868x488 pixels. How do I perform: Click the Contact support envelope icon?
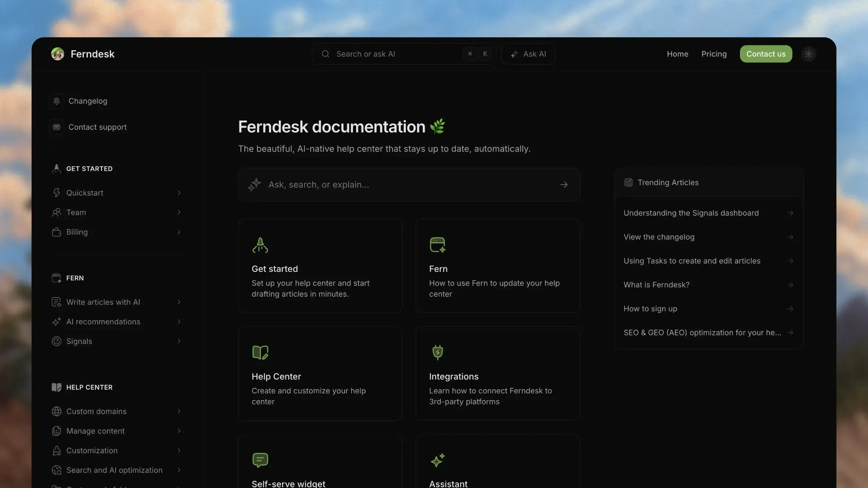56,127
